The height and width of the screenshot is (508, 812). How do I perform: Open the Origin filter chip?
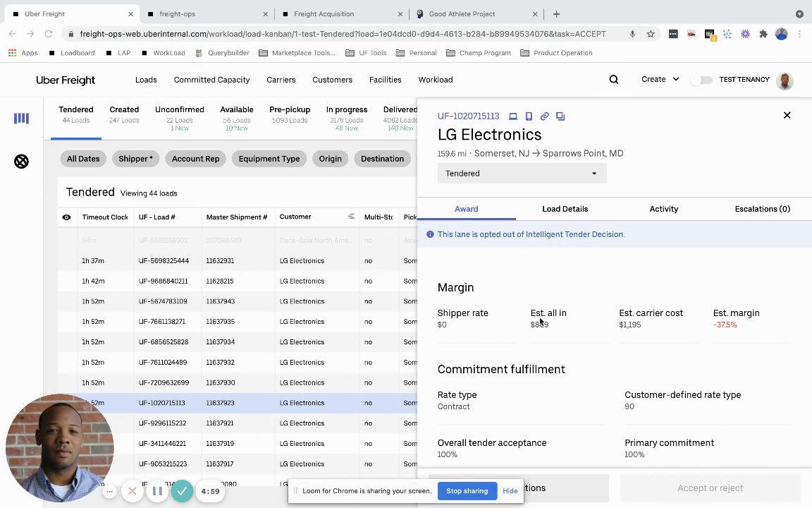[331, 159]
